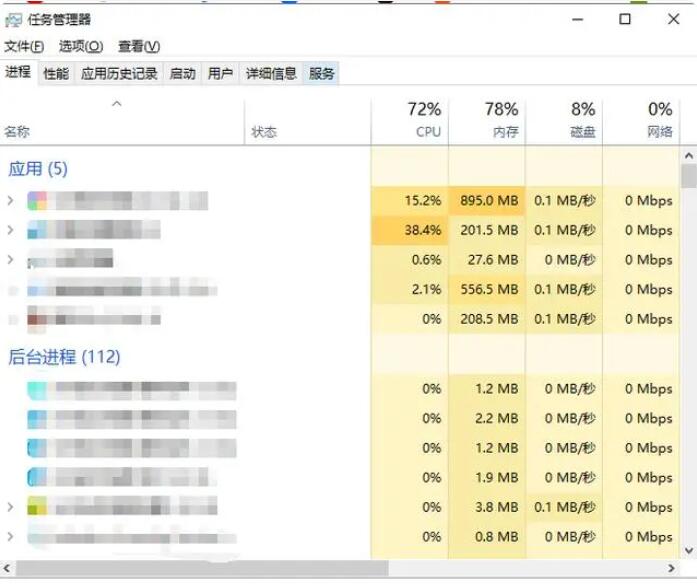The width and height of the screenshot is (697, 584).
Task: Expand the app row using 27.6 MB memory
Action: (x=11, y=260)
